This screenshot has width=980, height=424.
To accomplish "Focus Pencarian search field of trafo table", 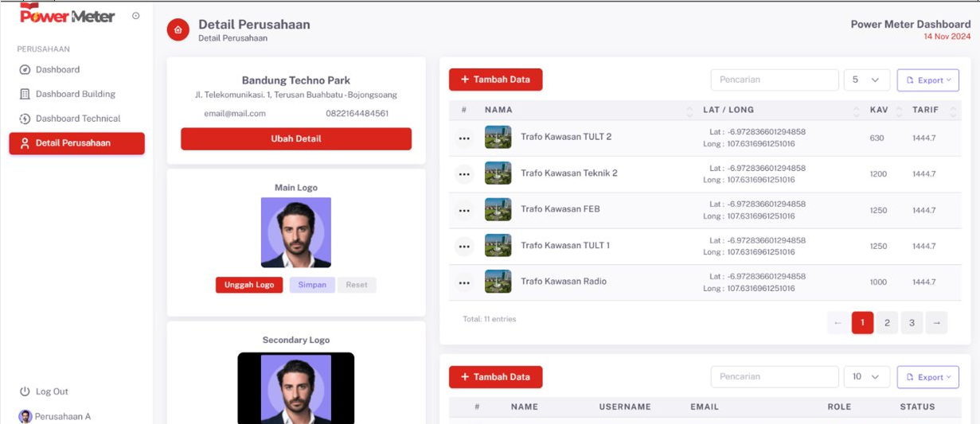I will 775,80.
